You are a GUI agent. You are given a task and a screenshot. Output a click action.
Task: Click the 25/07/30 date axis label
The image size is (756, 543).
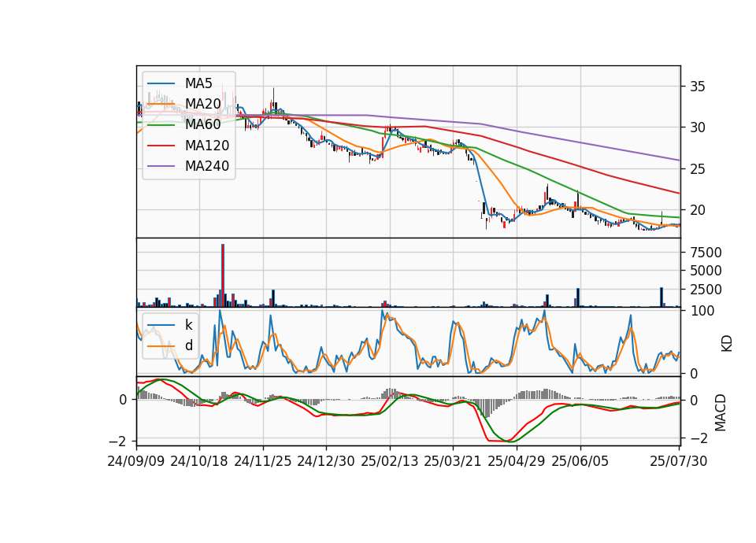tap(679, 461)
